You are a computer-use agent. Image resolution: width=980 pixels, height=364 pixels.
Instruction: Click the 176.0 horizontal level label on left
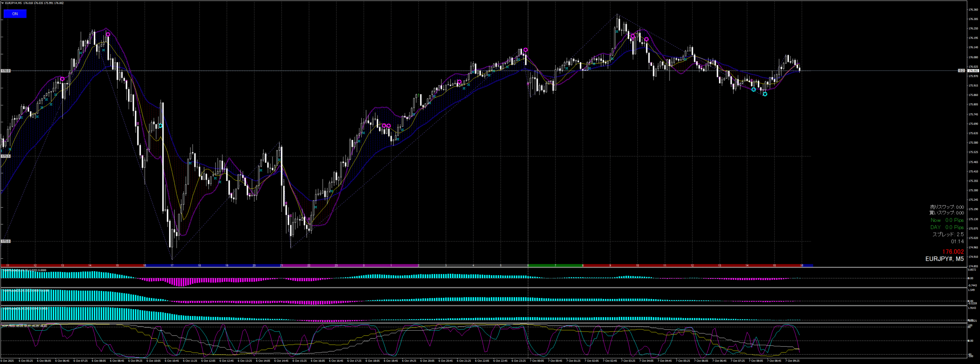point(5,71)
